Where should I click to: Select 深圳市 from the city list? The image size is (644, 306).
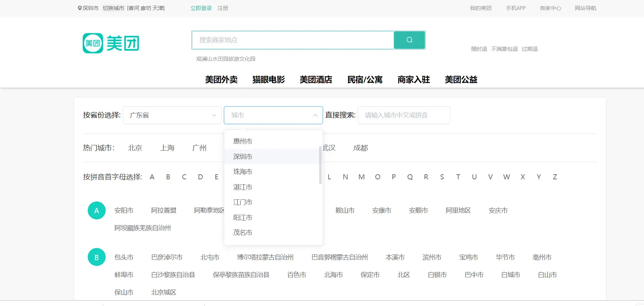(x=273, y=157)
